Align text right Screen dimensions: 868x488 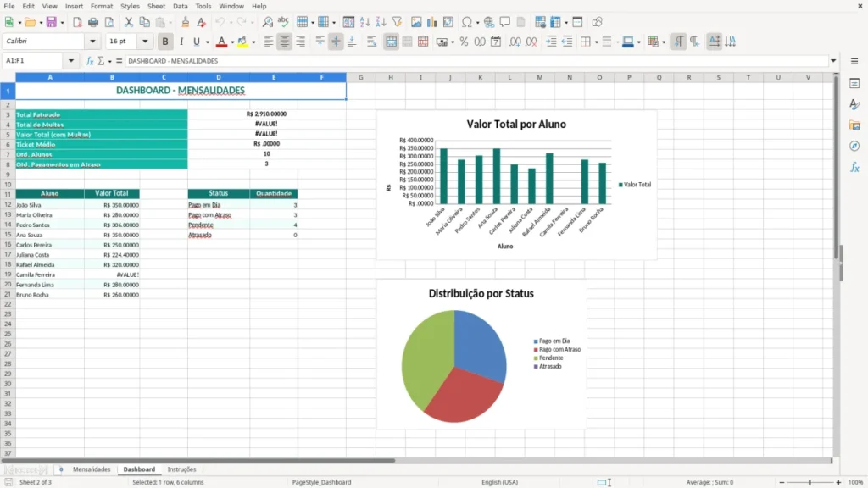pos(301,42)
